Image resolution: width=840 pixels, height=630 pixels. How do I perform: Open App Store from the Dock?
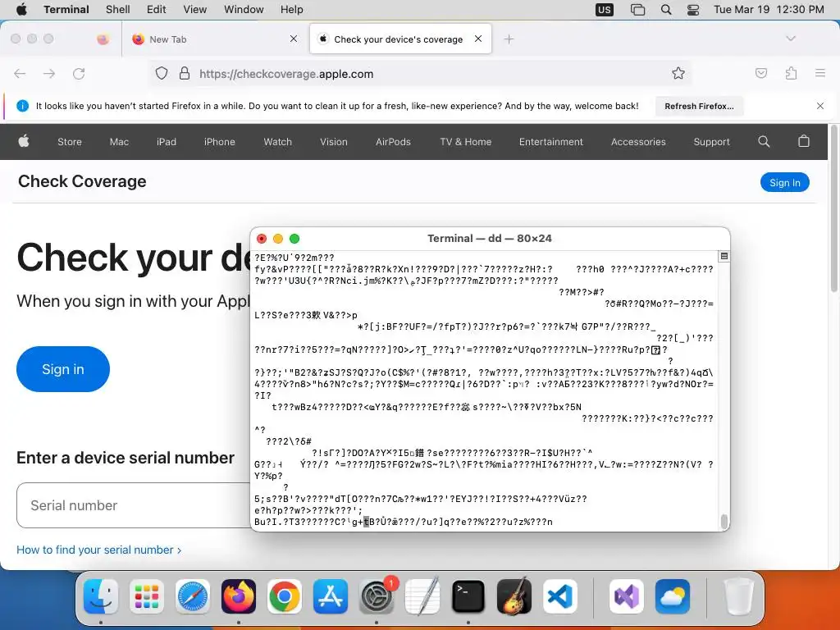tap(331, 596)
